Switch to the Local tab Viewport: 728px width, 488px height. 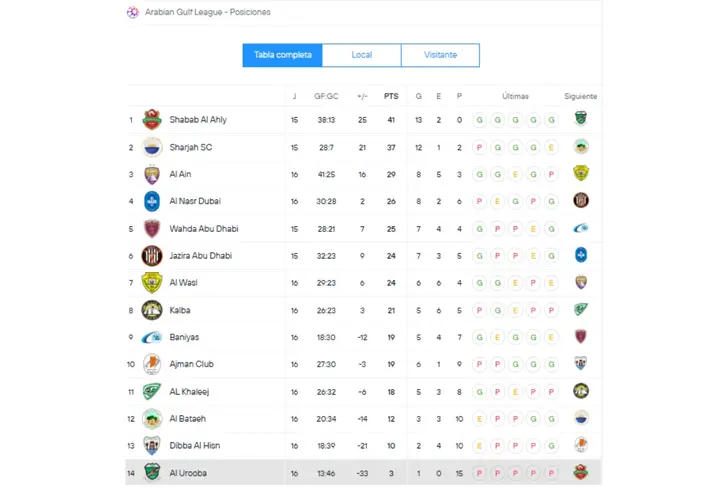point(362,55)
